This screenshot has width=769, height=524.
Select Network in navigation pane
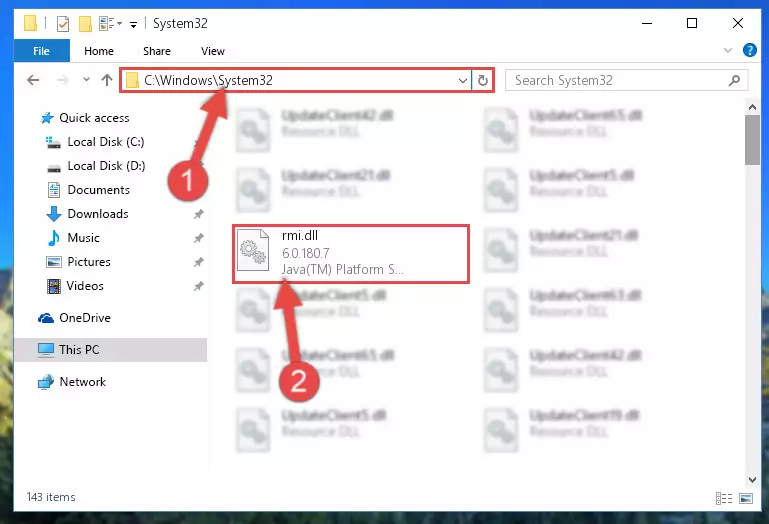[82, 382]
